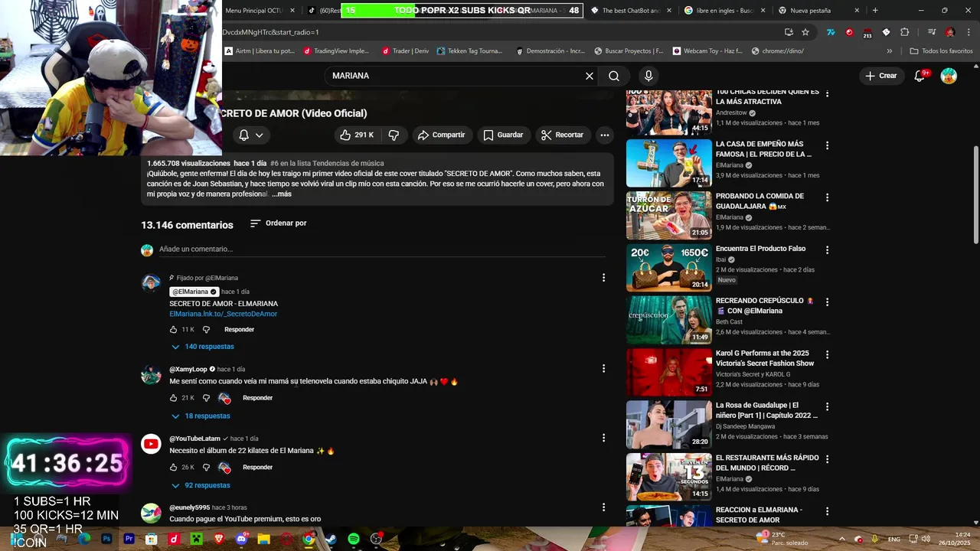Screen dimensions: 980x551
Task: Click the Crear create button
Action: coord(881,76)
